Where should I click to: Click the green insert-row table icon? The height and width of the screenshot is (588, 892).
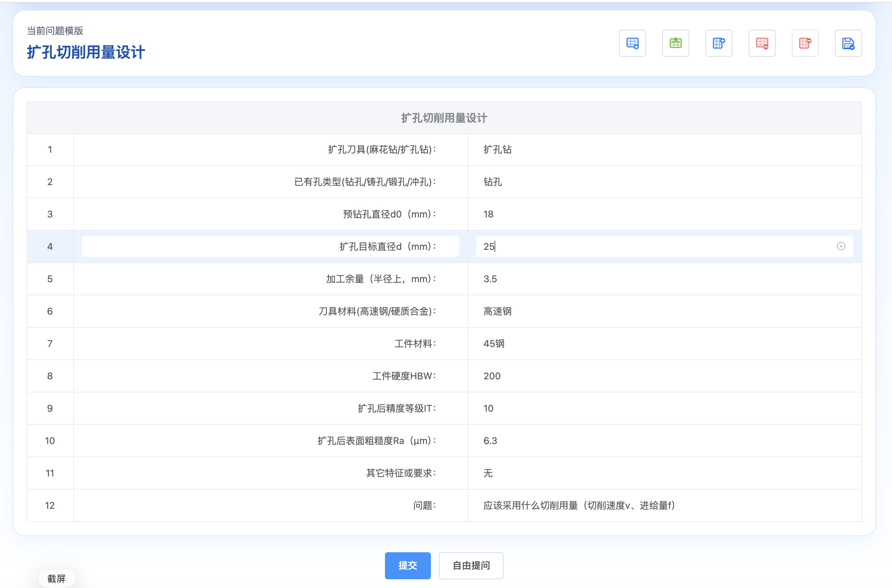coord(675,43)
